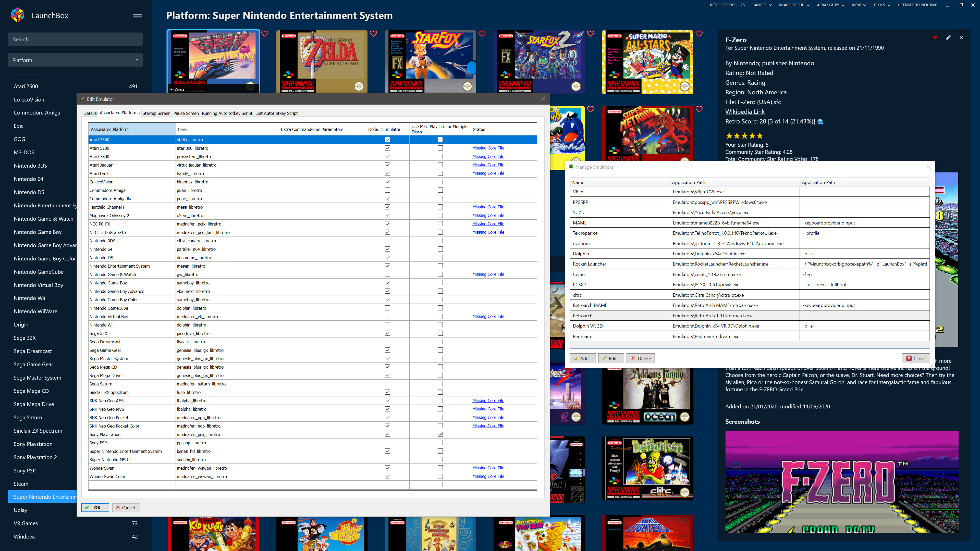The height and width of the screenshot is (551, 980).
Task: Open the Startup Screen tab
Action: (156, 113)
